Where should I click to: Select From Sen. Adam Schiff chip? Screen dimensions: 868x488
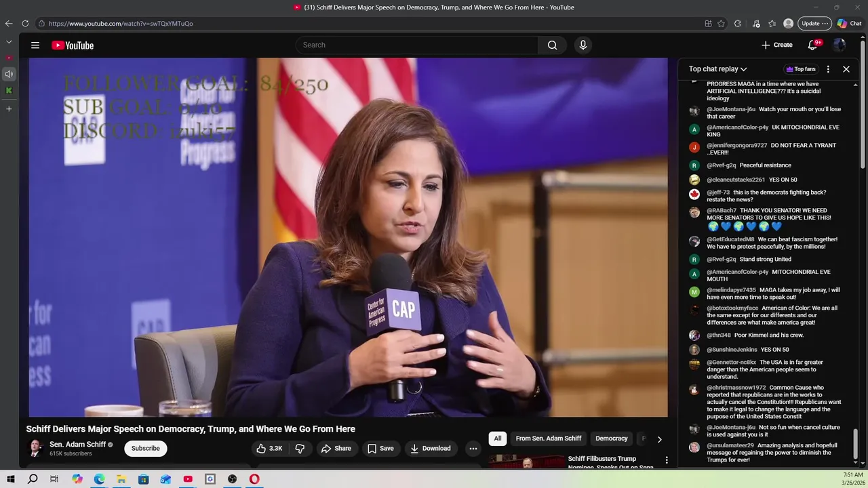click(x=549, y=439)
